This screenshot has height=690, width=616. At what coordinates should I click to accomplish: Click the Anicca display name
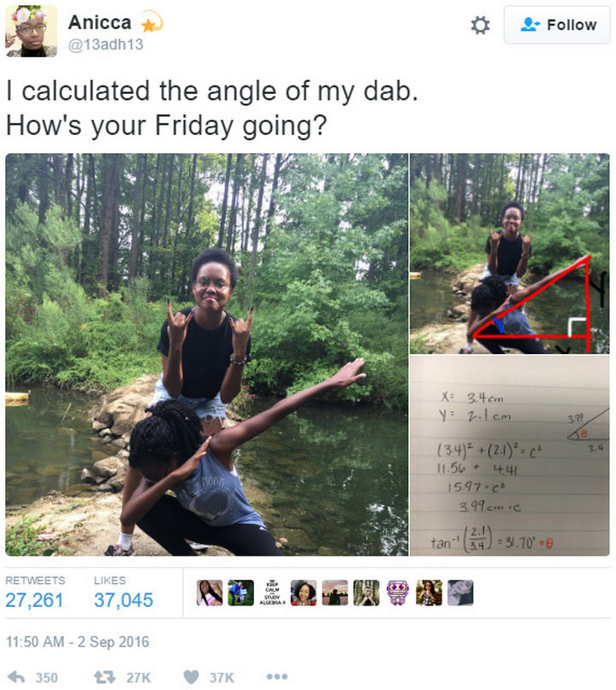click(100, 22)
